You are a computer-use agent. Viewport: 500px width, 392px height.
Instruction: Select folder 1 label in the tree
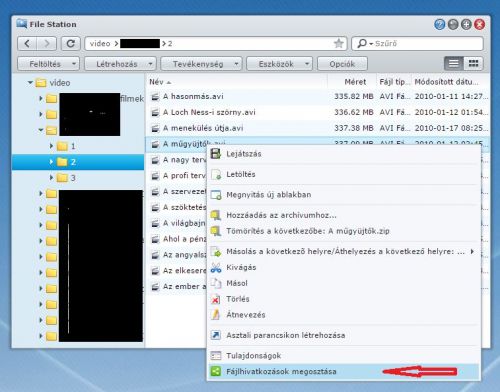click(x=73, y=146)
